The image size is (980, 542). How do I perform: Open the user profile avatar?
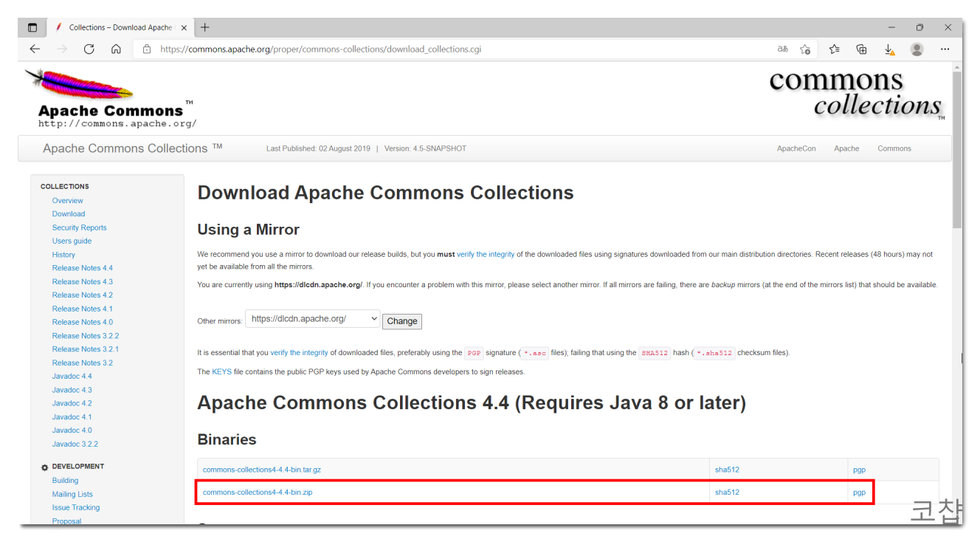pos(917,49)
